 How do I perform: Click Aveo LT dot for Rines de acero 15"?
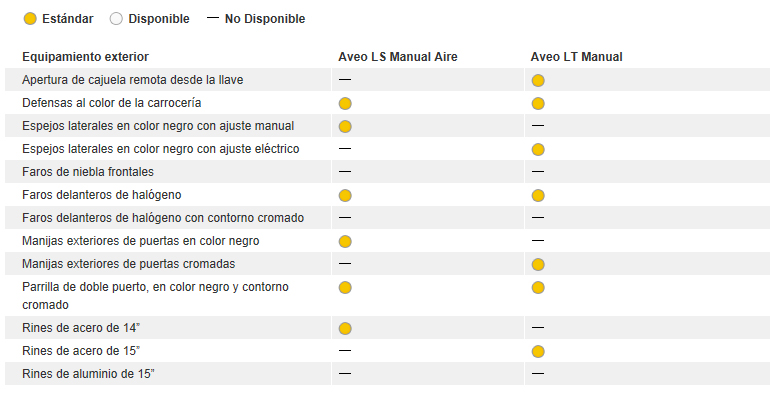click(x=538, y=351)
